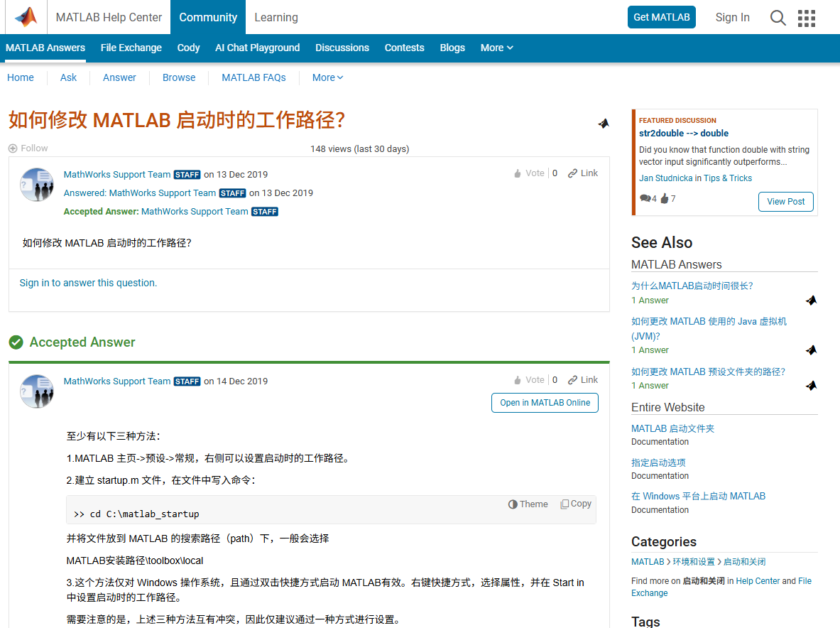Open the search magnifier icon

coord(778,18)
